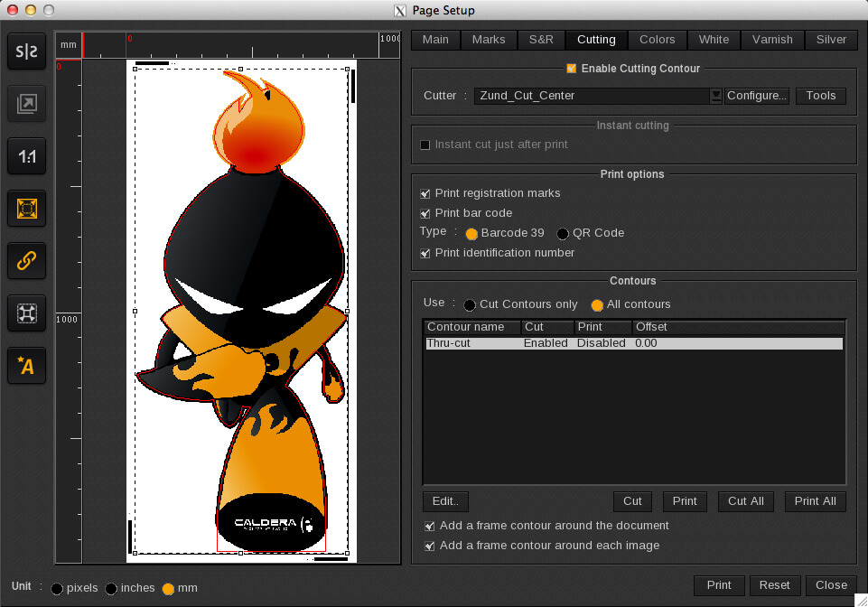Image resolution: width=868 pixels, height=607 pixels.
Task: Click the 0.00 offset value
Action: pyautogui.click(x=646, y=343)
